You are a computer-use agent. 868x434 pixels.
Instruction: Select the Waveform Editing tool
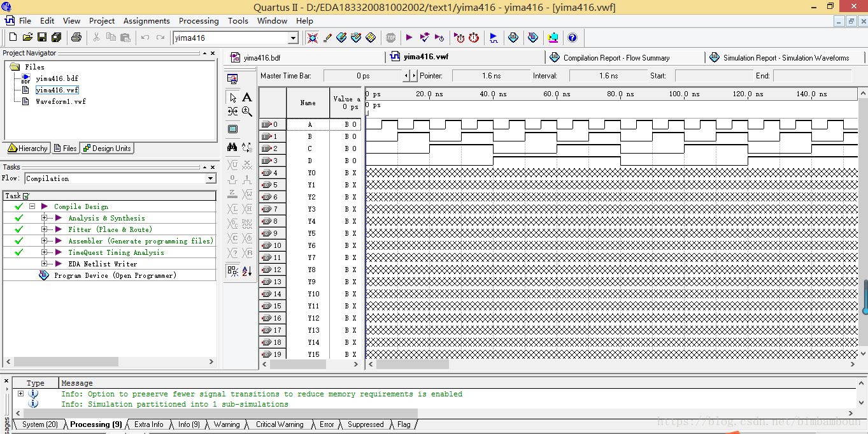click(x=233, y=112)
